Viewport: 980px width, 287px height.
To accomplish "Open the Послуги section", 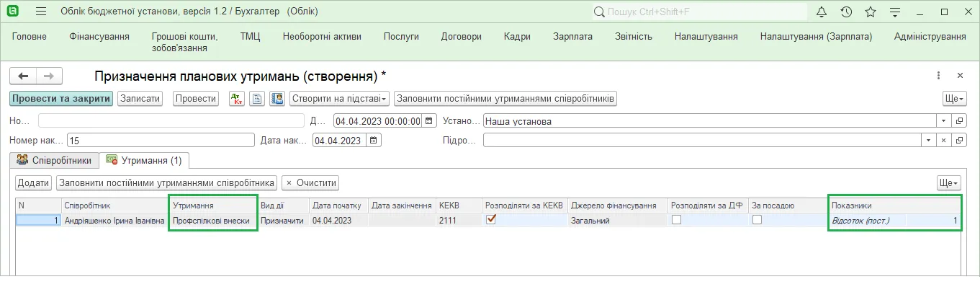I will pos(401,37).
